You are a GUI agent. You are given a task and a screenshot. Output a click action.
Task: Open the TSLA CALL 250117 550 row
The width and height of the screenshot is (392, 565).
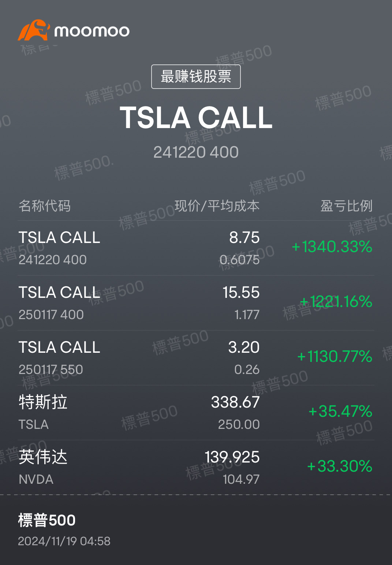pyautogui.click(x=196, y=358)
